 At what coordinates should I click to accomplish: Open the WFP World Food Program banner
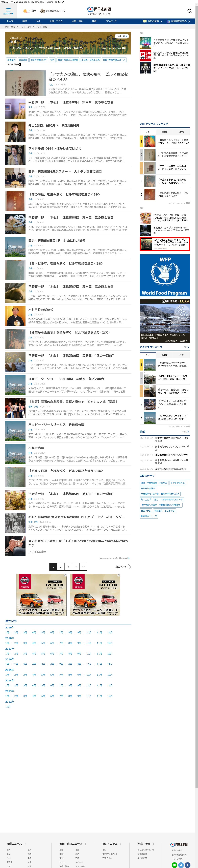(x=164, y=275)
